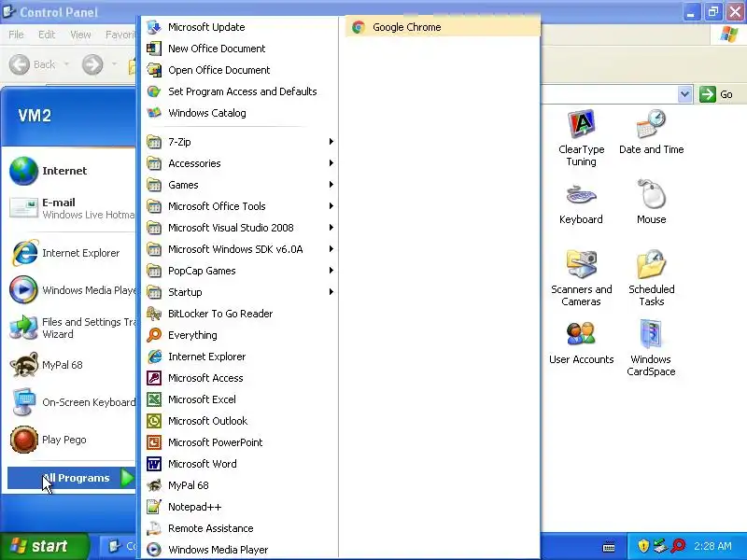Open Internet Explorer from All Programs list
Screen dimensions: 747x560
click(x=240, y=357)
